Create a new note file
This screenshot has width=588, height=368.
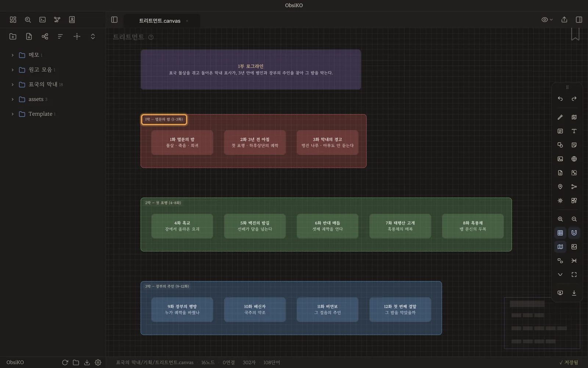[29, 36]
